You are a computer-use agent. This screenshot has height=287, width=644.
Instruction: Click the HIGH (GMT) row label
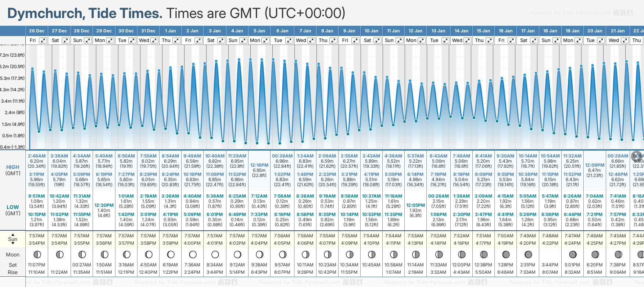click(13, 170)
